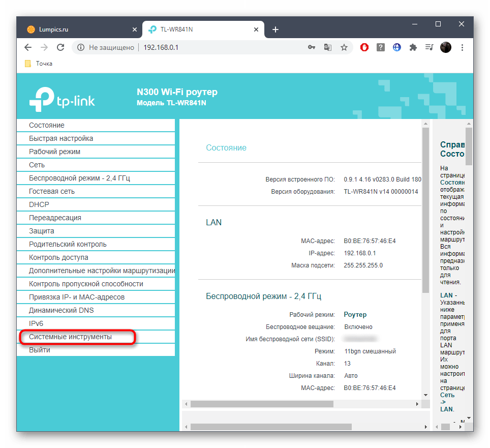The height and width of the screenshot is (448, 490).
Task: Open Системные инструменты menu
Action: click(96, 337)
